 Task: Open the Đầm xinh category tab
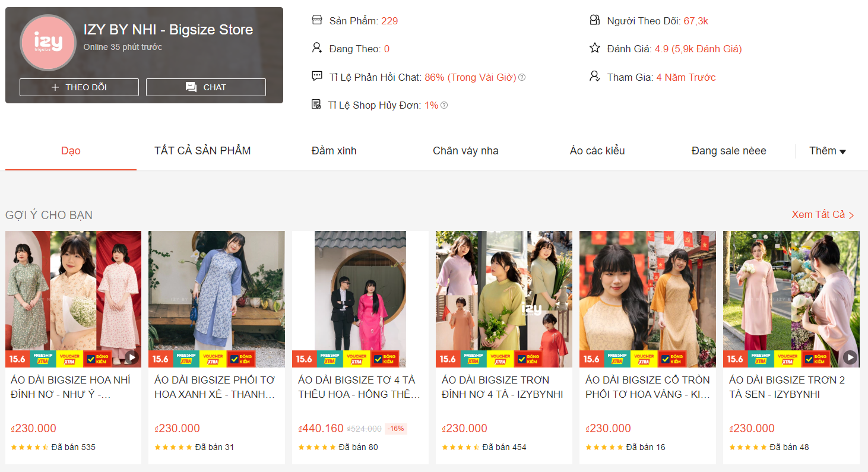click(x=334, y=151)
